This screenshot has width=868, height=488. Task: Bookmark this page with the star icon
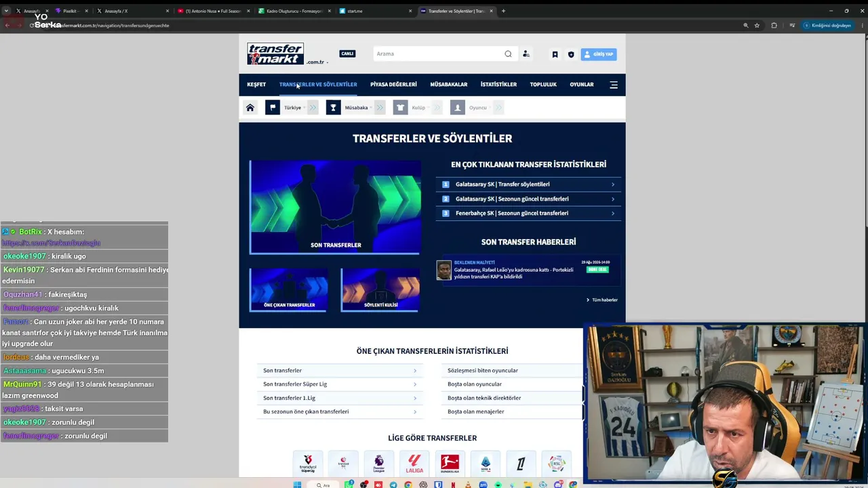pos(757,26)
